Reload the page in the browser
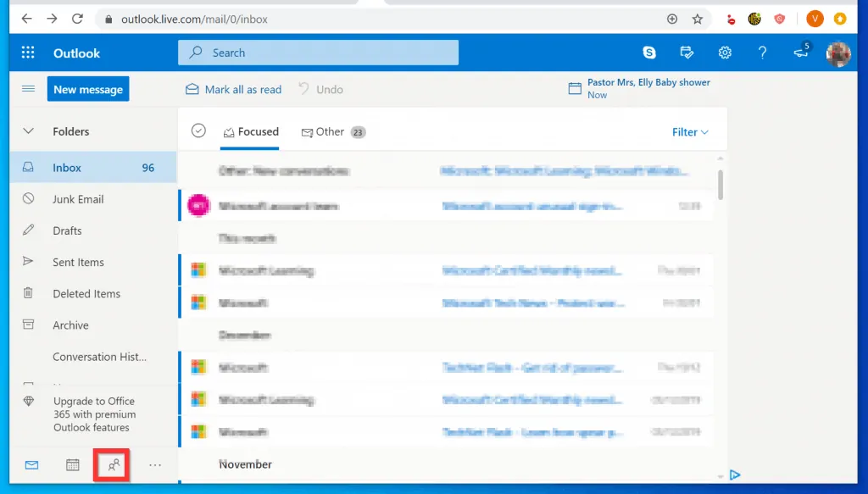Image resolution: width=868 pixels, height=494 pixels. [x=77, y=19]
